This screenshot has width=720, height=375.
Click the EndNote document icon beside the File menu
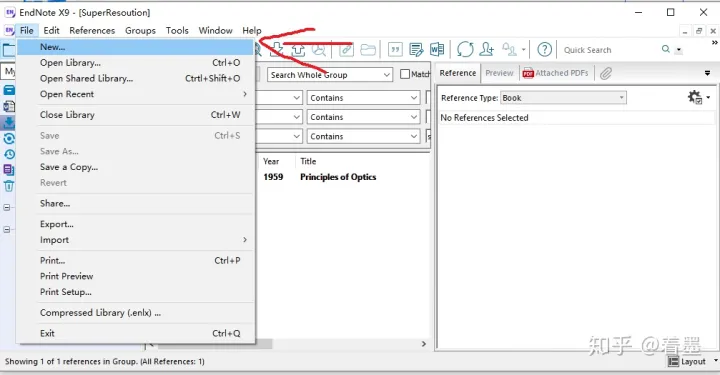pyautogui.click(x=9, y=30)
